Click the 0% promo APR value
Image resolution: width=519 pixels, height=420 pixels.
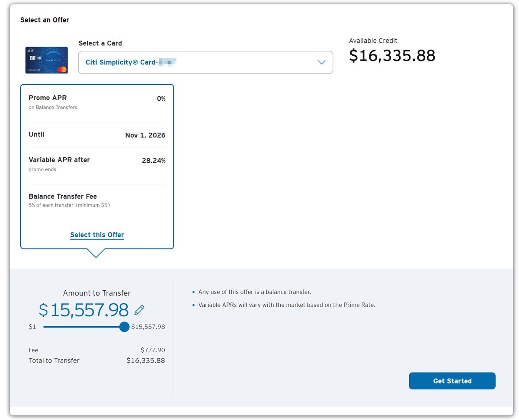(161, 99)
